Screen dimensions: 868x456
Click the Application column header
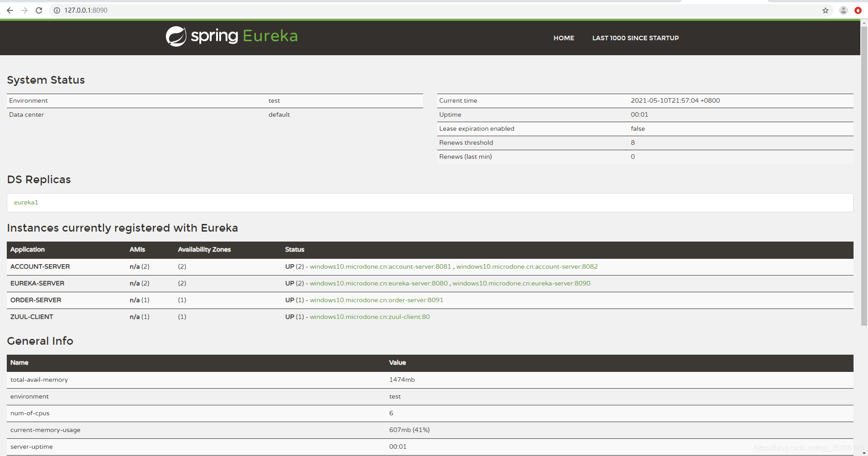[28, 250]
